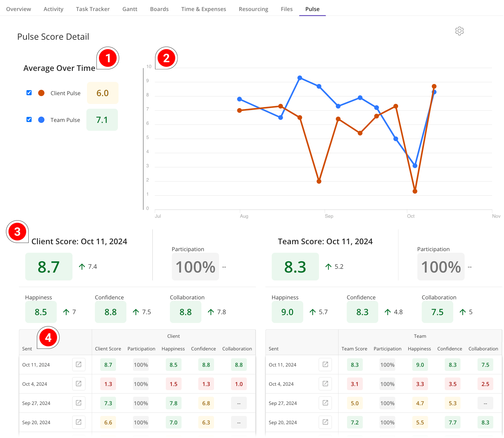Image resolution: width=504 pixels, height=438 pixels.
Task: Click the blue Team Pulse legend dot
Action: [x=41, y=120]
